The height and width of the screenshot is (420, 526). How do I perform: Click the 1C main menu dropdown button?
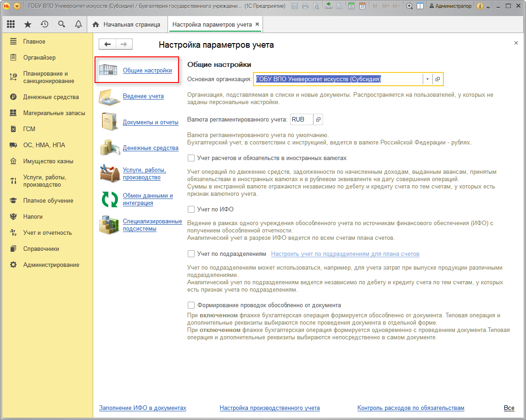pos(17,6)
